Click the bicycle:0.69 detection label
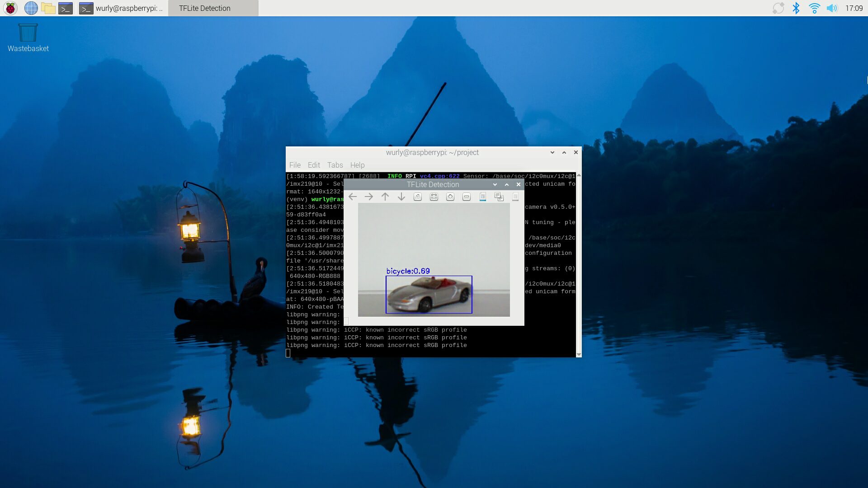This screenshot has width=868, height=488. (408, 271)
